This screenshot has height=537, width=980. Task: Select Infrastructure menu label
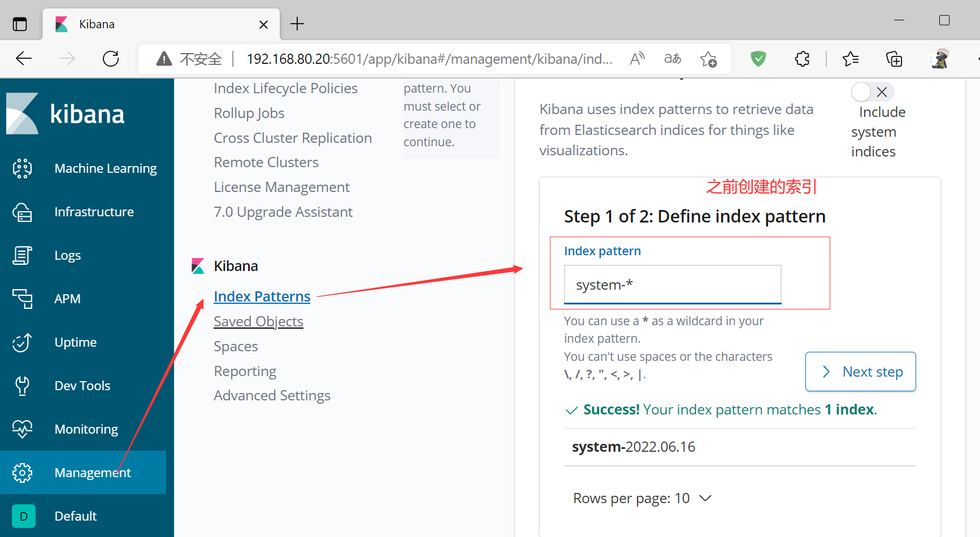pos(94,212)
